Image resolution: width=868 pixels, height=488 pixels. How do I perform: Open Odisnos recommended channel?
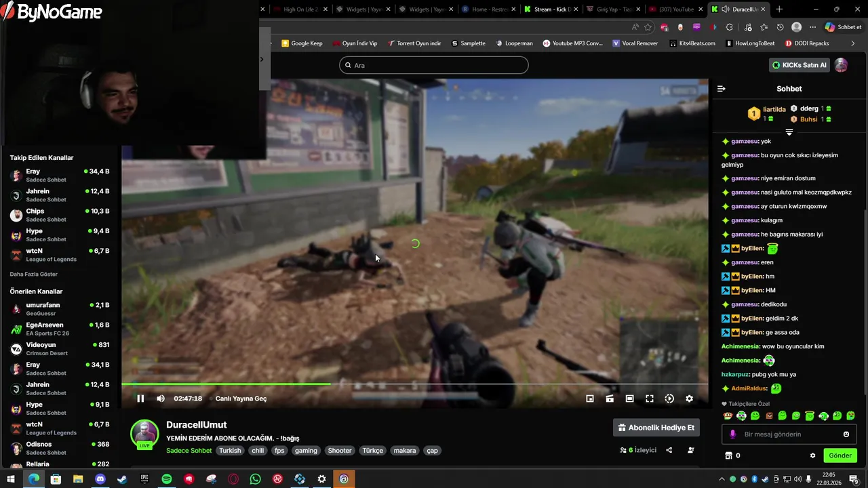coord(60,448)
